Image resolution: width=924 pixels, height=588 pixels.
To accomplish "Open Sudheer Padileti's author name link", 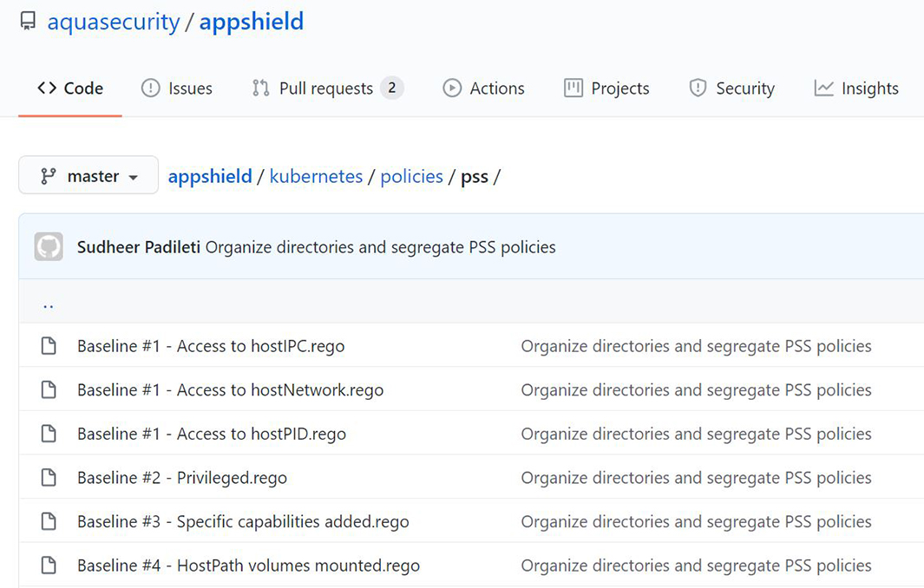I will [x=139, y=247].
